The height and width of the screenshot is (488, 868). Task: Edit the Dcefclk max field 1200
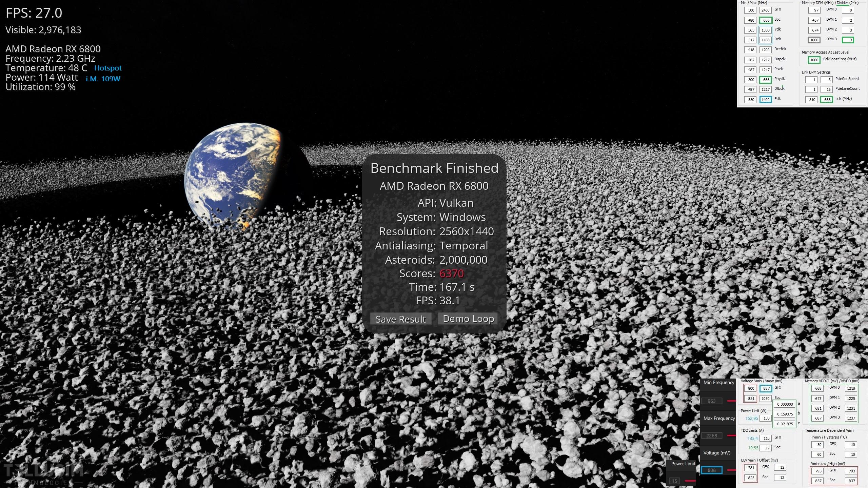tap(766, 49)
